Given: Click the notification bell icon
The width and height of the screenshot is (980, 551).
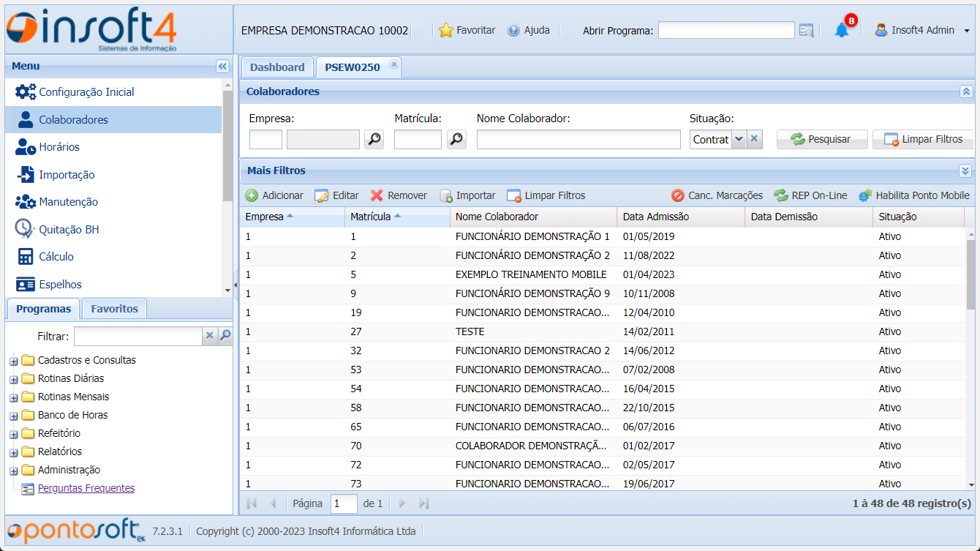Looking at the screenshot, I should 842,31.
